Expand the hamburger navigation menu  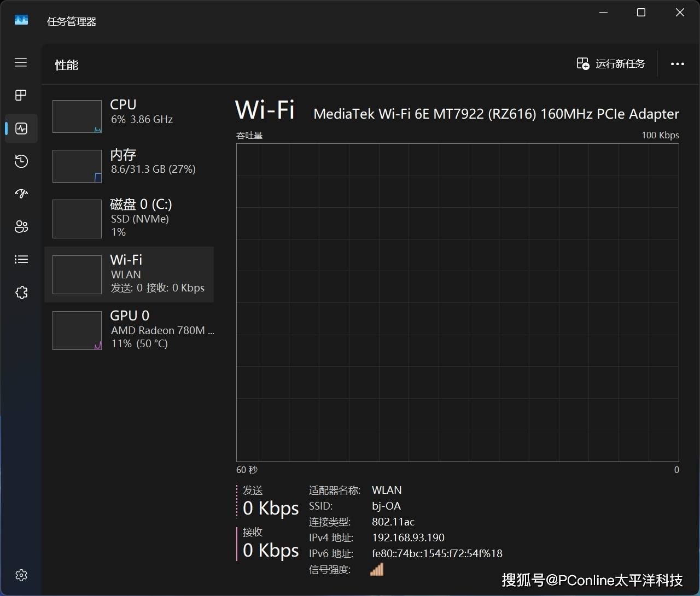coord(21,62)
